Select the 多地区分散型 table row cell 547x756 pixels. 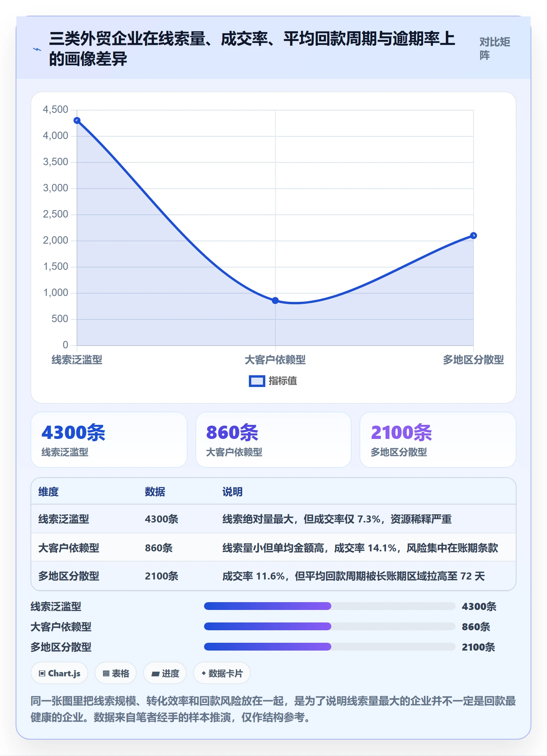69,576
